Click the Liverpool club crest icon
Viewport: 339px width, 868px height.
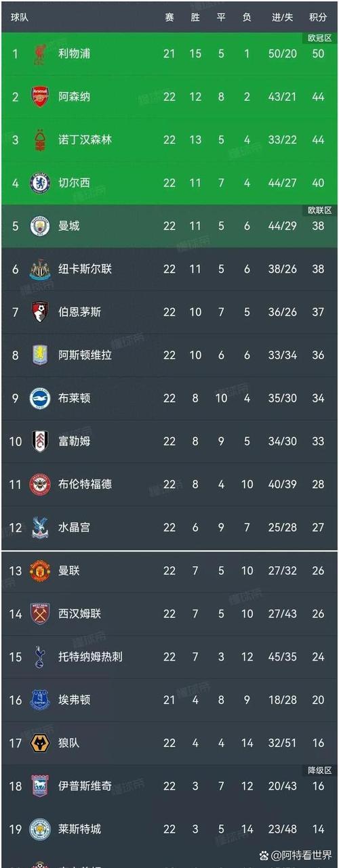tap(40, 53)
